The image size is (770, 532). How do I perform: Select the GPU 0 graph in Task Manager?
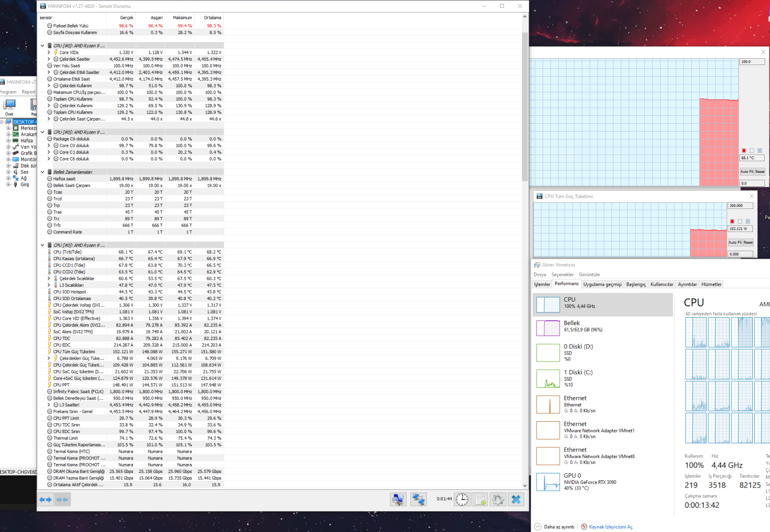548,482
